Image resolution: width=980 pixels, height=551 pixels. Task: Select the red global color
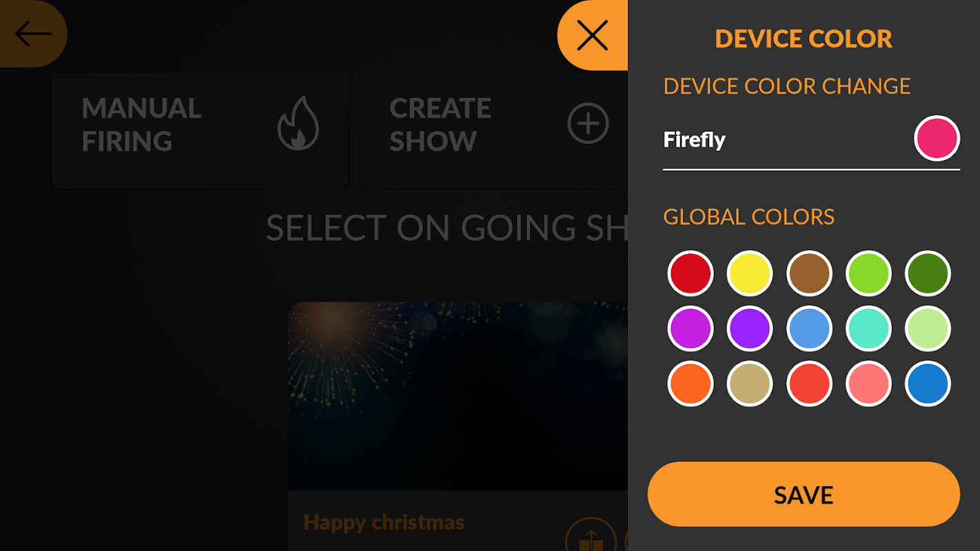(x=691, y=273)
